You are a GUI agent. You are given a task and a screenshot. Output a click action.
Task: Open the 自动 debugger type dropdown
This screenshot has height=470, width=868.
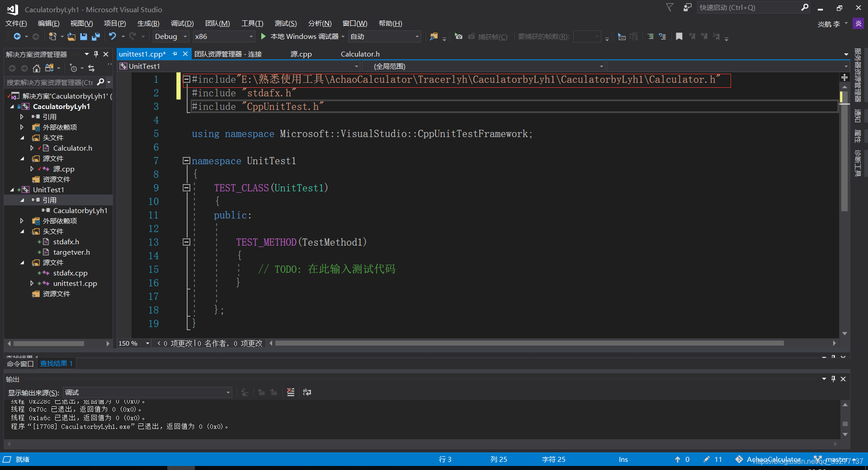417,37
